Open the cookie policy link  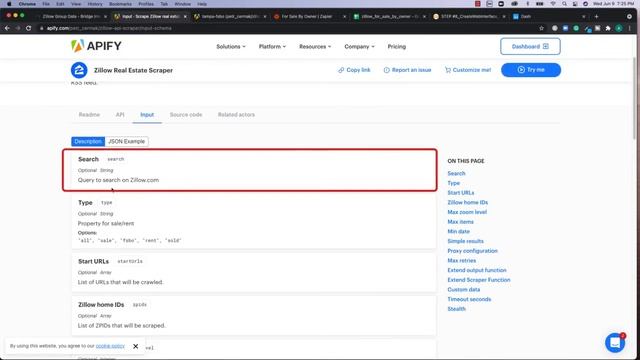110,346
